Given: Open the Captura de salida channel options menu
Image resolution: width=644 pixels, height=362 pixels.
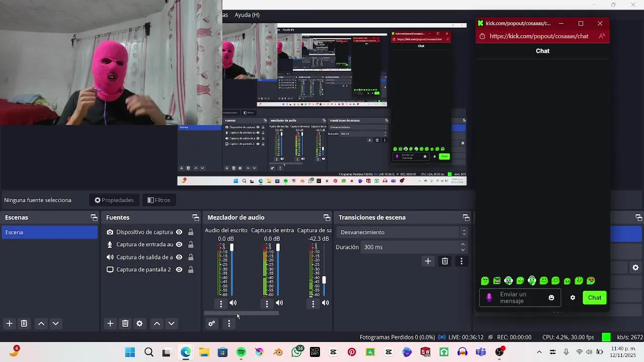Looking at the screenshot, I should click(x=313, y=304).
